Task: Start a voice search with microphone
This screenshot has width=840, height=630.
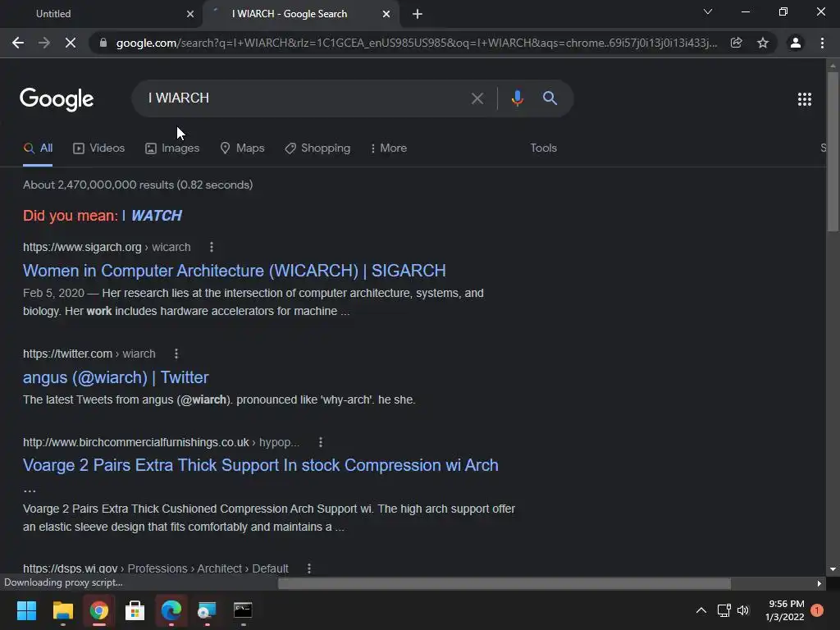Action: 517,98
